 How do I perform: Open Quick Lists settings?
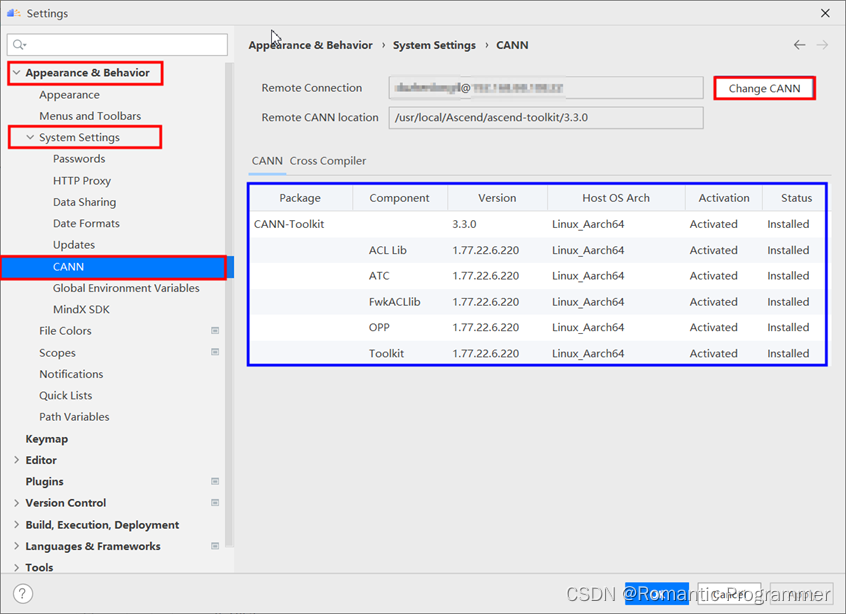[x=65, y=395]
